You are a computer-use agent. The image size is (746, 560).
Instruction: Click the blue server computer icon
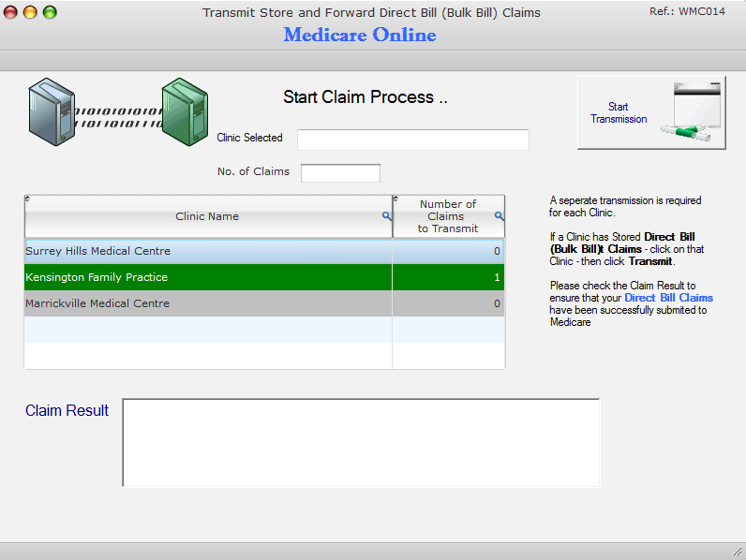pos(52,111)
